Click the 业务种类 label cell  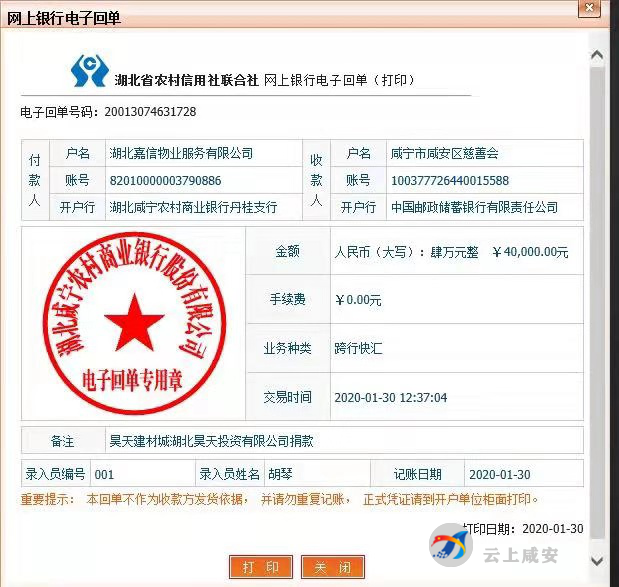[288, 348]
